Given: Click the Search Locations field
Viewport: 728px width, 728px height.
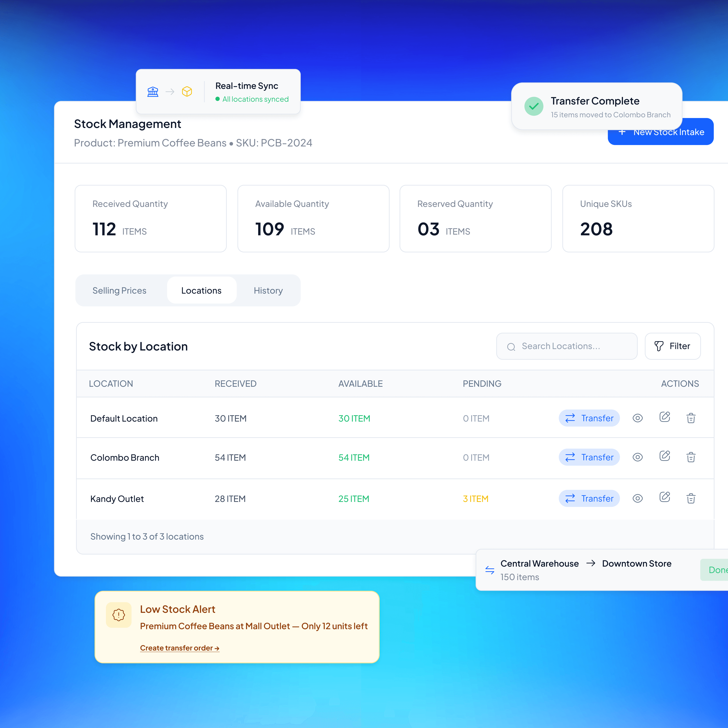Looking at the screenshot, I should point(567,346).
